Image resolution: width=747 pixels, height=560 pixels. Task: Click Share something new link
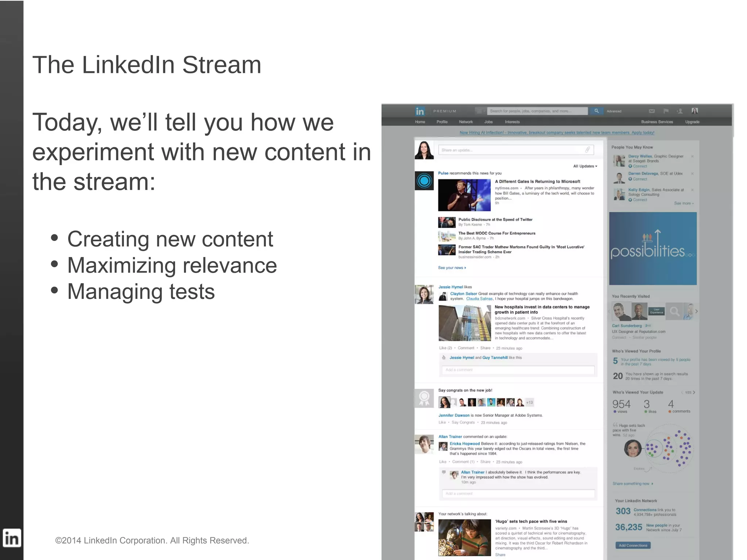[x=632, y=484]
